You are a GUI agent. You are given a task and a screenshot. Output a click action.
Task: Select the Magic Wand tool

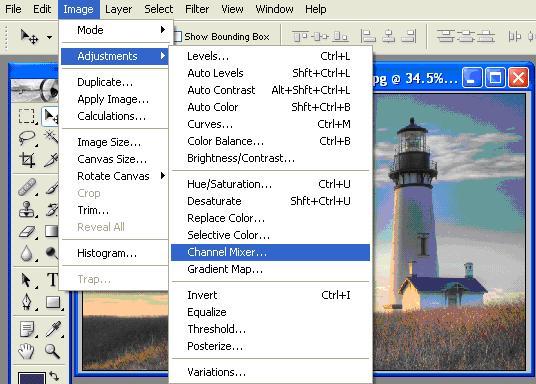[51, 138]
